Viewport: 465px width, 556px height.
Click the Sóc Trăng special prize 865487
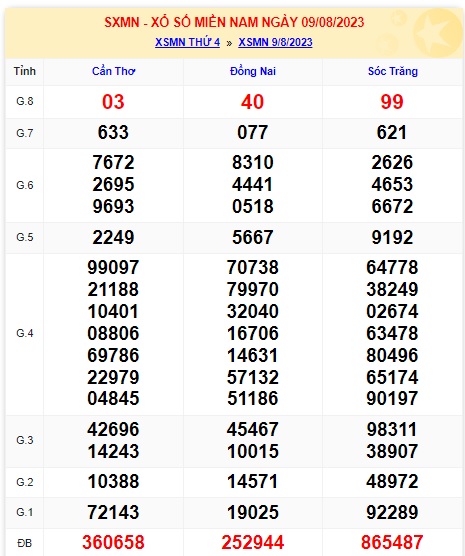(x=392, y=542)
